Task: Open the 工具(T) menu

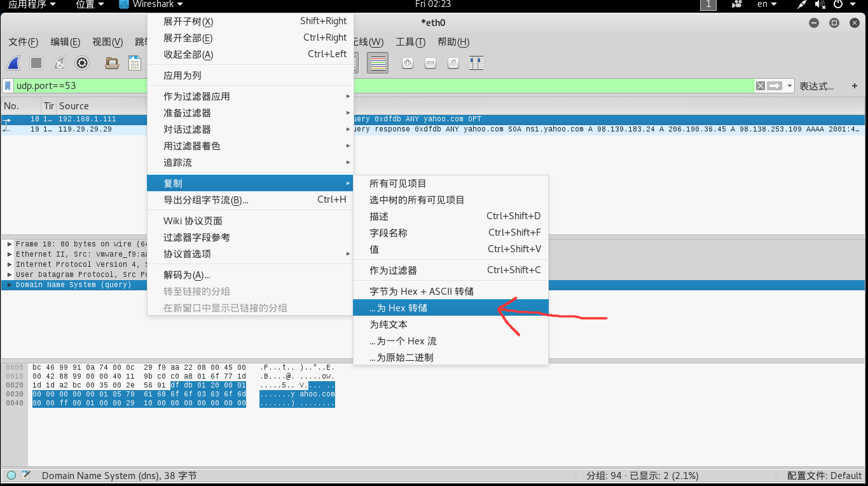Action: [410, 42]
